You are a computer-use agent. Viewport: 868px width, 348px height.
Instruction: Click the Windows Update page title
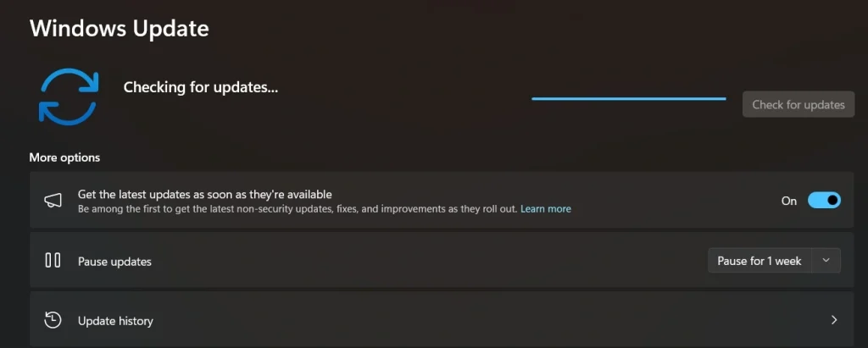pos(119,28)
